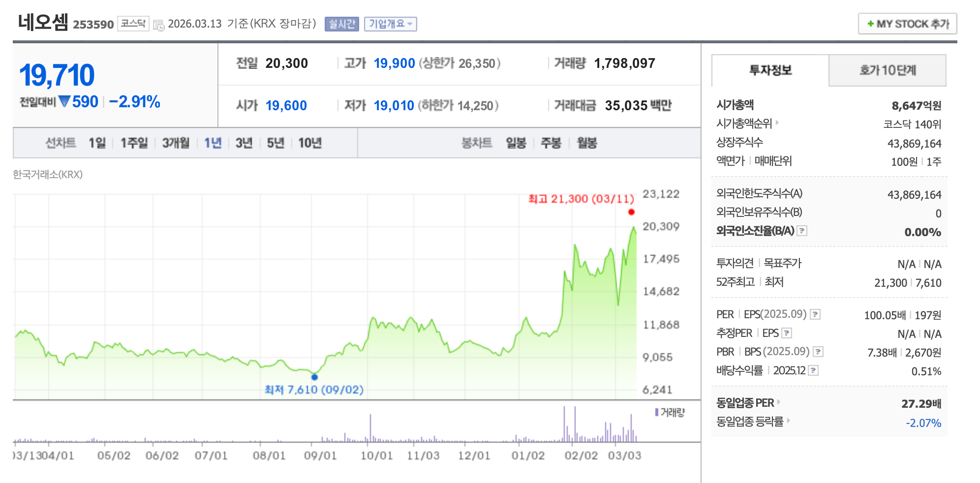Click the 외국인한도주식수(A) label
Image resolution: width=980 pixels, height=483 pixels.
pos(759,193)
